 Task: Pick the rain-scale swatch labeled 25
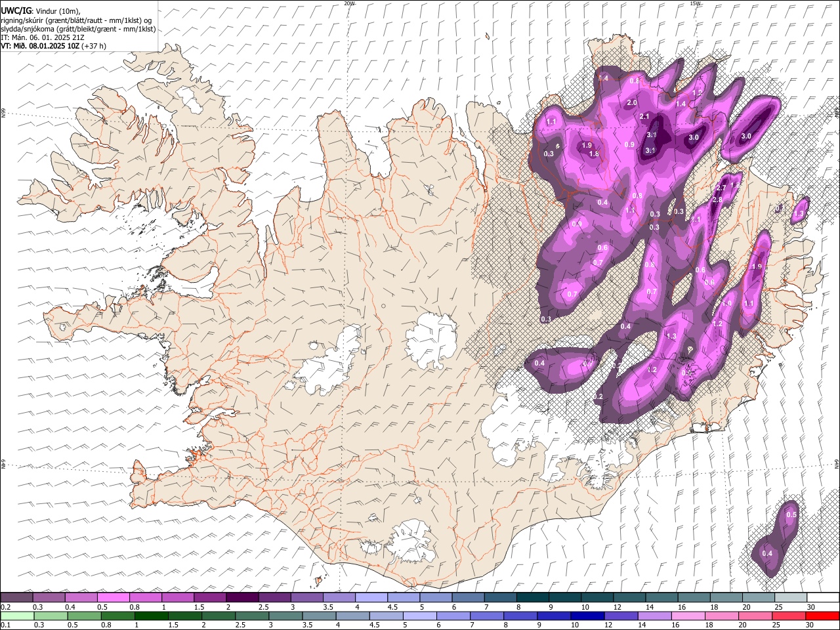(x=789, y=616)
